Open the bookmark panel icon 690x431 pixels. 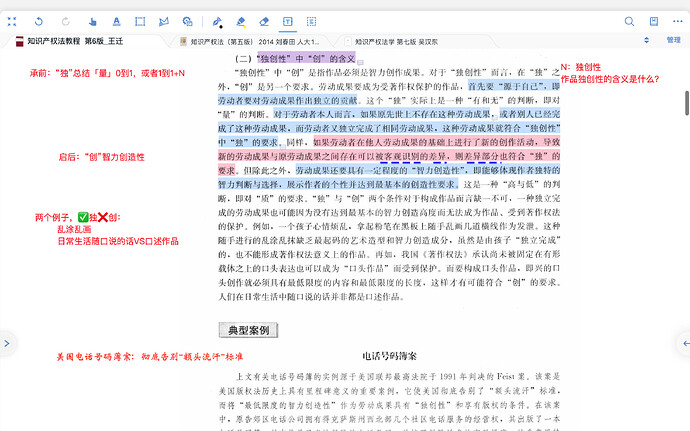(654, 22)
